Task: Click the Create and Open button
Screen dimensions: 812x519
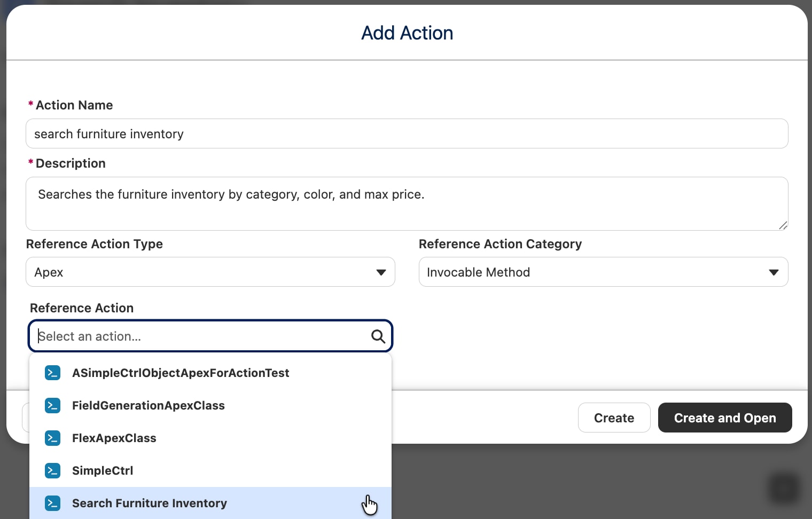Action: point(725,418)
